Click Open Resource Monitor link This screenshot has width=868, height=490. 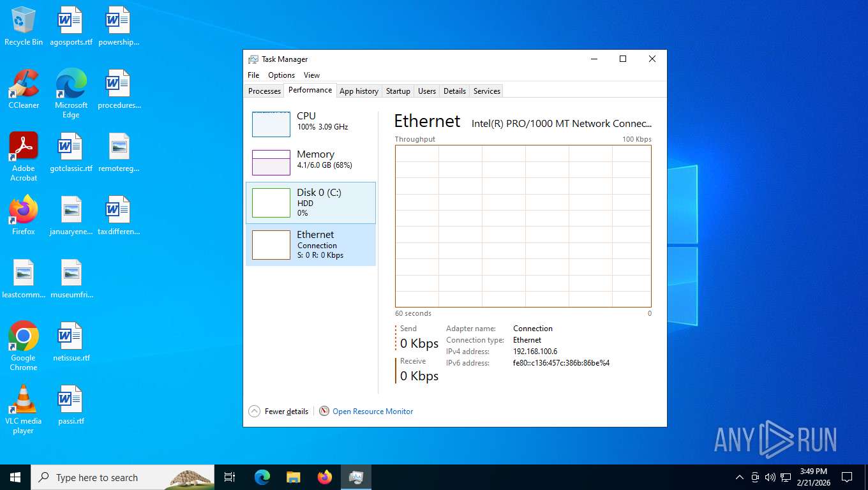coord(373,412)
